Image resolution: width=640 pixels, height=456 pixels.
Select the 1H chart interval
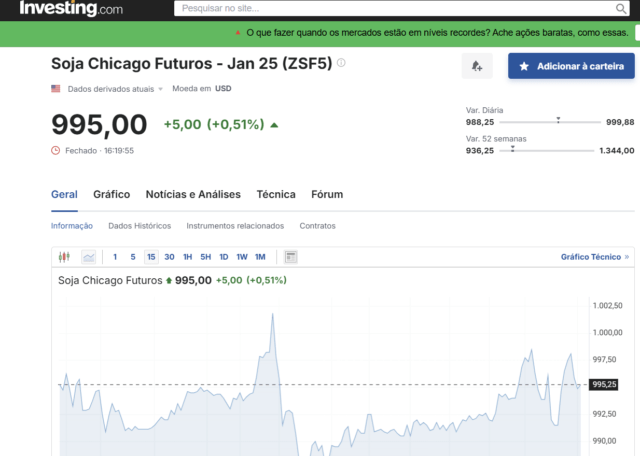(x=187, y=257)
